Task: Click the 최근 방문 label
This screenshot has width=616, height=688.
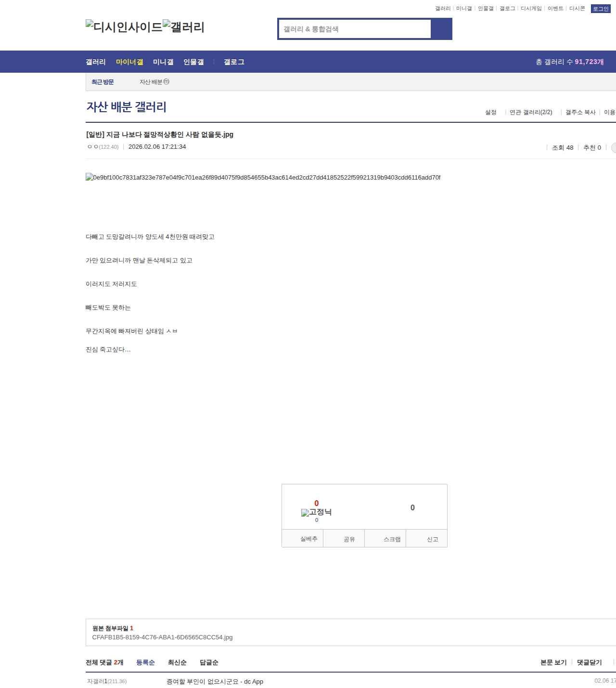Action: tap(103, 82)
